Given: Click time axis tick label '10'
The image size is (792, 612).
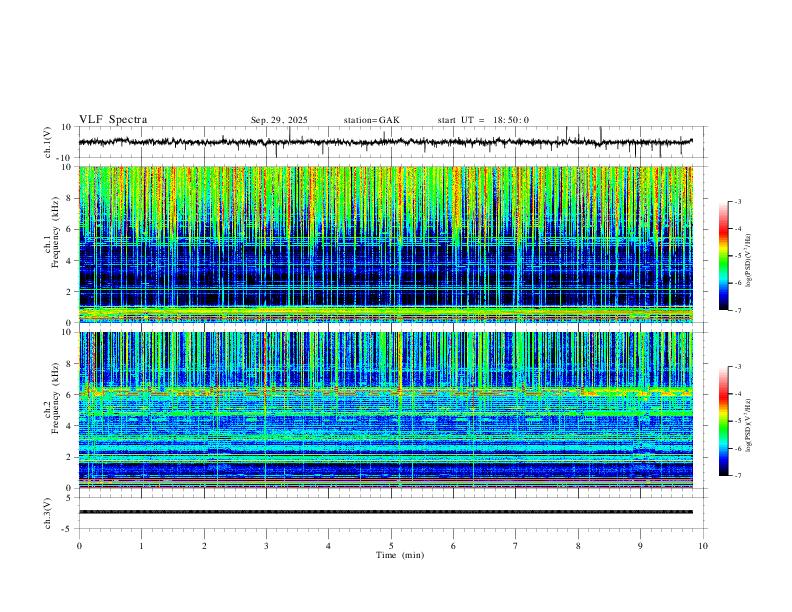Looking at the screenshot, I should coord(703,546).
